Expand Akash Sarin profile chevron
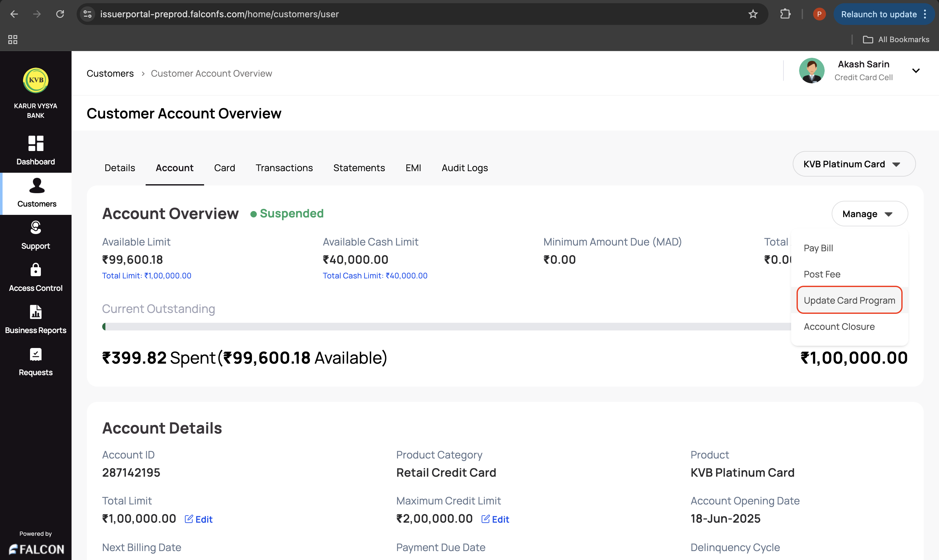The height and width of the screenshot is (560, 939). tap(916, 71)
